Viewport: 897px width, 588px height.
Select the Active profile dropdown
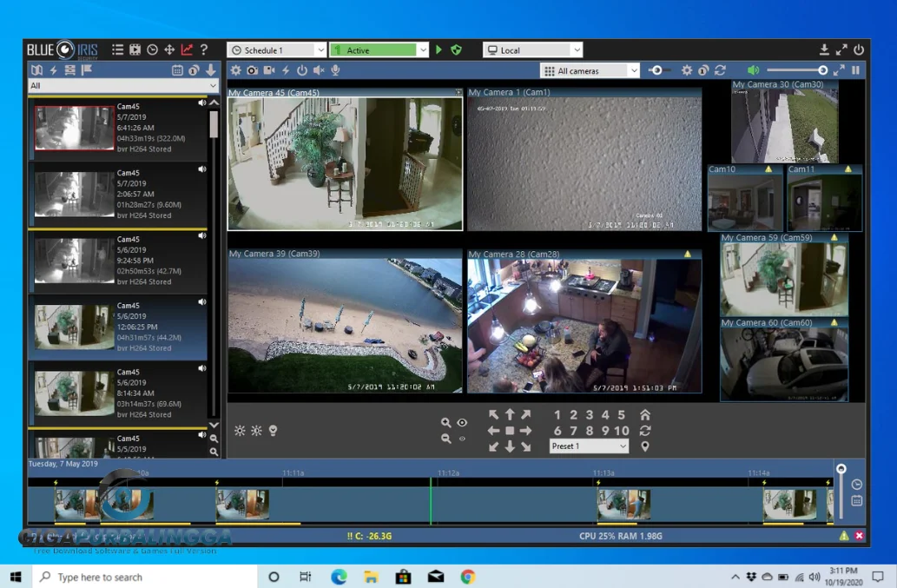(423, 50)
